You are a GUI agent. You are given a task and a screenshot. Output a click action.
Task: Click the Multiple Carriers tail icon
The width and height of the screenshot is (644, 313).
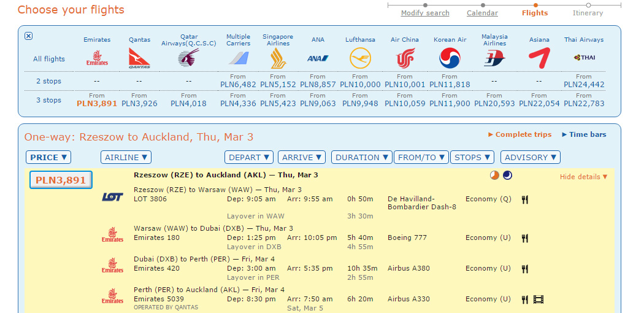[238, 58]
